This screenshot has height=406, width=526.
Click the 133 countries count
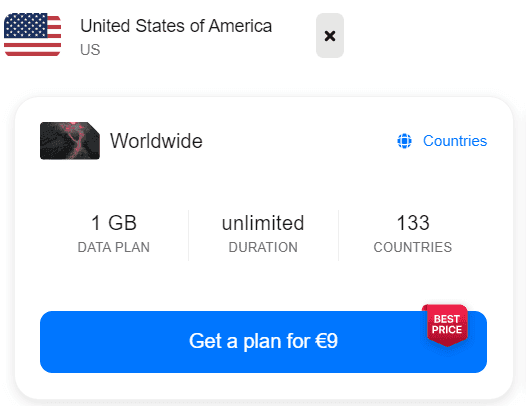pos(413,223)
